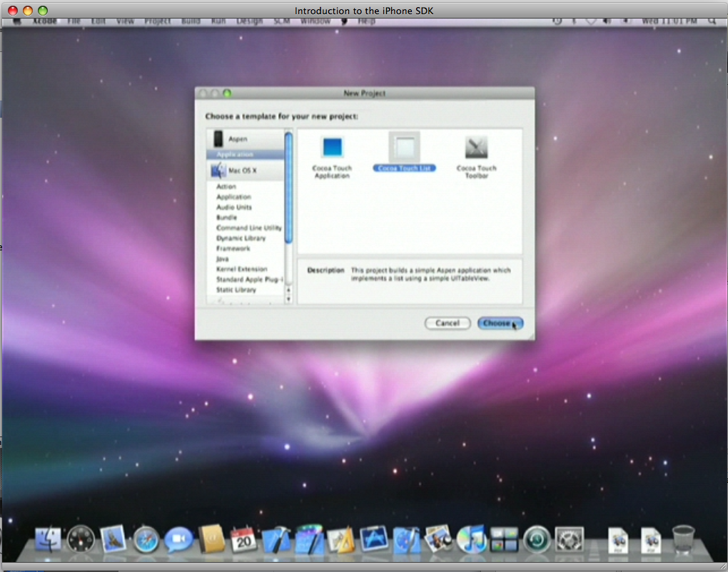Select Audio Units in the category list
The height and width of the screenshot is (572, 728).
coord(234,208)
